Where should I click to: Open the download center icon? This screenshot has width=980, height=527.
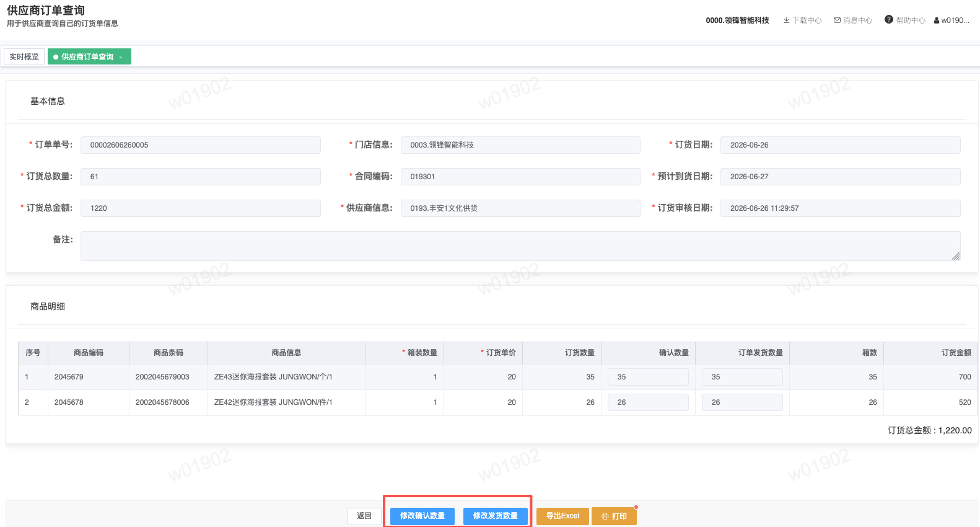(x=786, y=20)
